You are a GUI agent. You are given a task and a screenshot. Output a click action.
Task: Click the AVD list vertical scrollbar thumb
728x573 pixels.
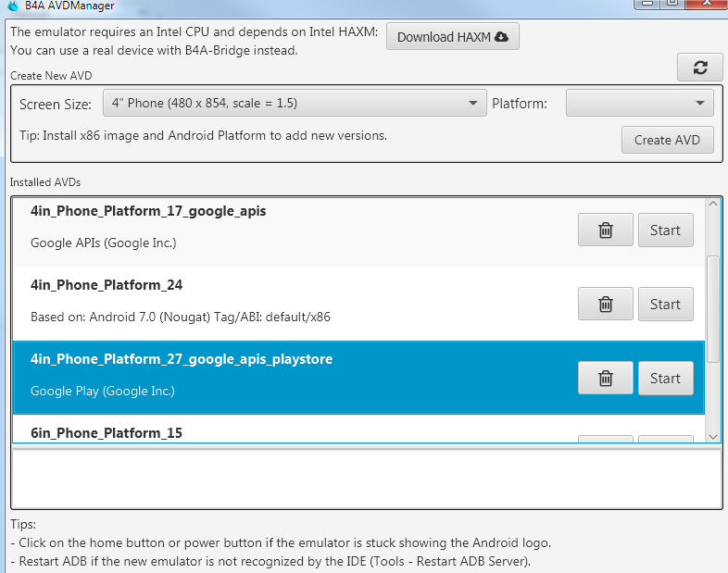pos(713,309)
